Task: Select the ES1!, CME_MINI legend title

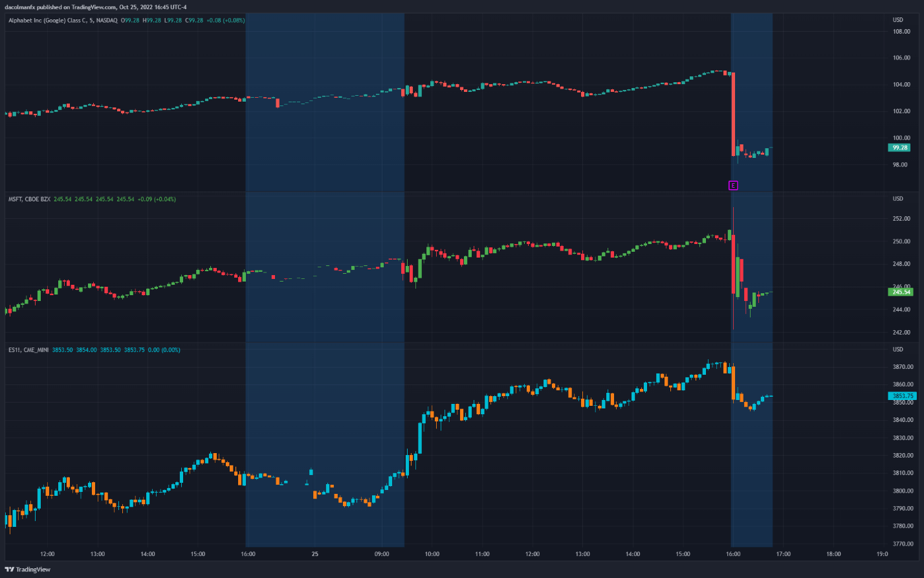Action: coord(28,350)
